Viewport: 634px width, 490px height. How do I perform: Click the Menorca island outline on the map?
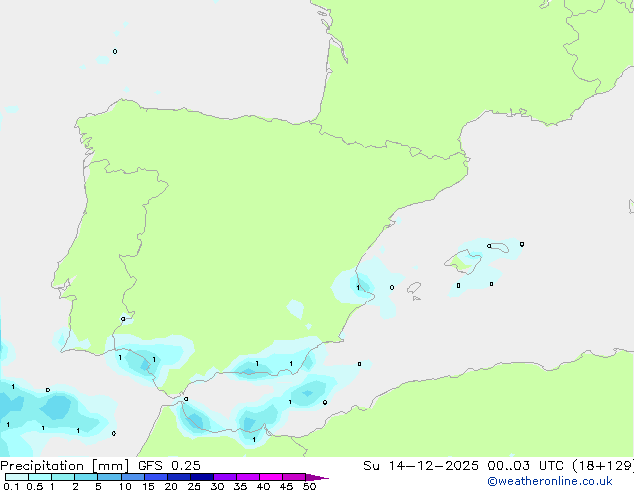click(499, 247)
